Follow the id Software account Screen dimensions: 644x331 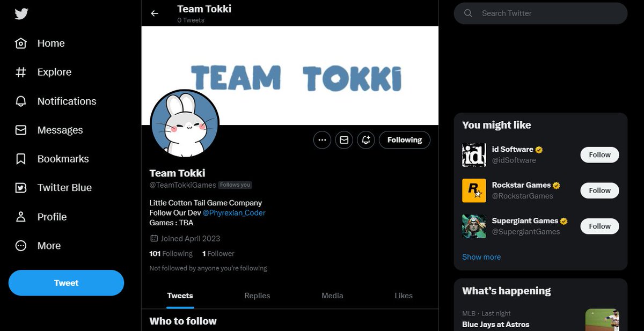pos(599,155)
